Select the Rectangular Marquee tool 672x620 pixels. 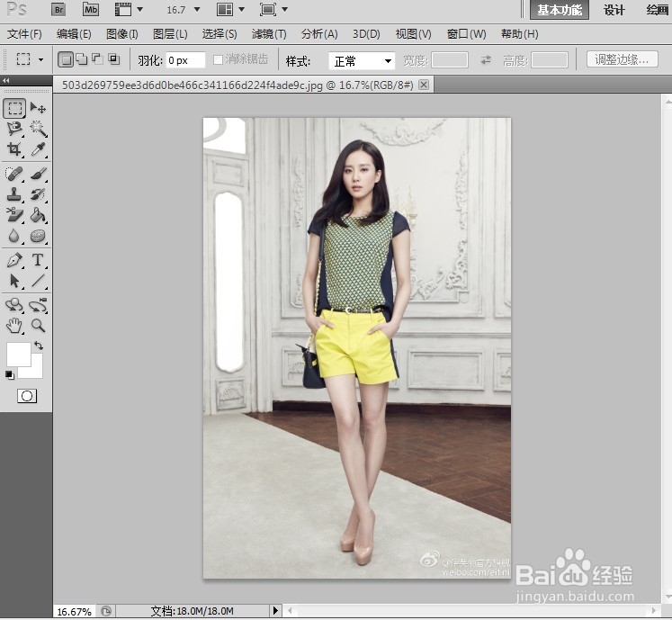(14, 108)
